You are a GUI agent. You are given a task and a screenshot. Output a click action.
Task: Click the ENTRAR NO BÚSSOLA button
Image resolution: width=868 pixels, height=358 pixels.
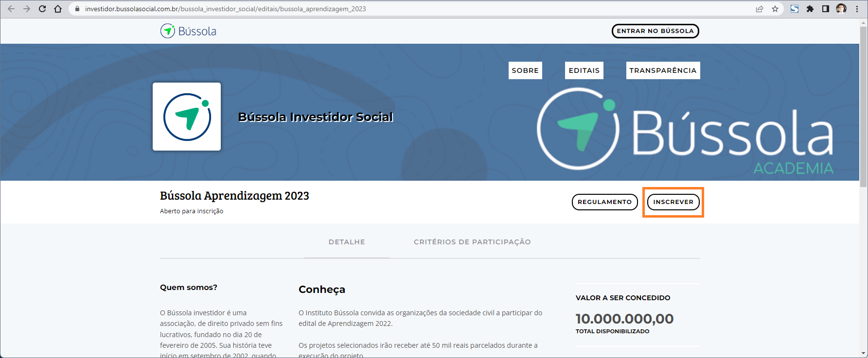(655, 31)
